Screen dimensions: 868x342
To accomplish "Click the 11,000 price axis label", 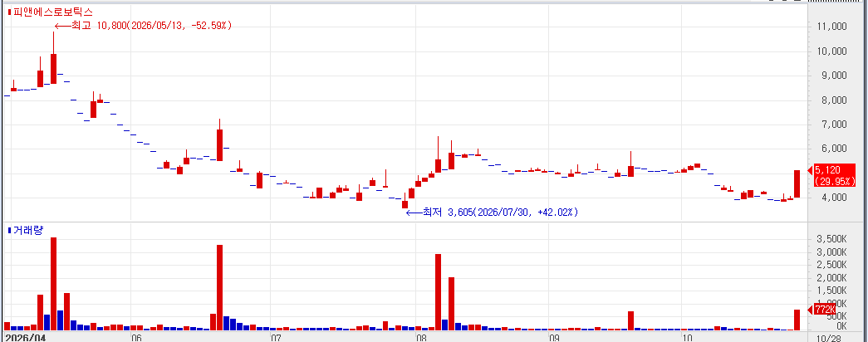I will [831, 26].
